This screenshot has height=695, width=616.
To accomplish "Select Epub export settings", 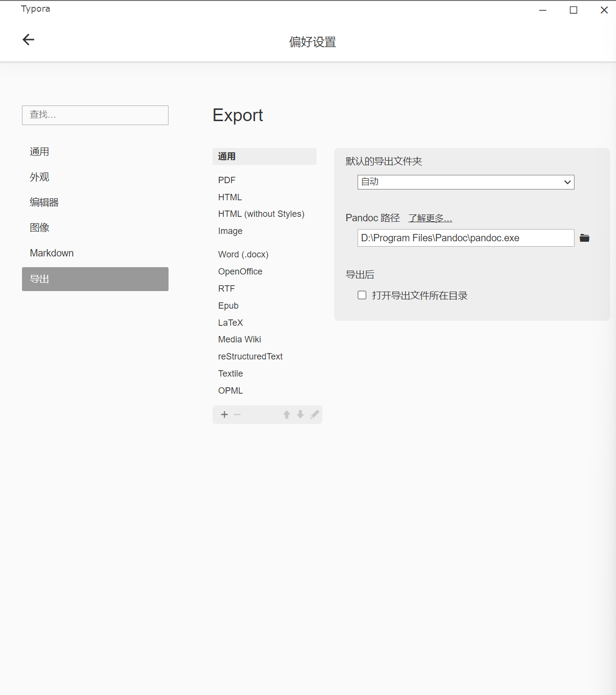I will [x=264, y=306].
